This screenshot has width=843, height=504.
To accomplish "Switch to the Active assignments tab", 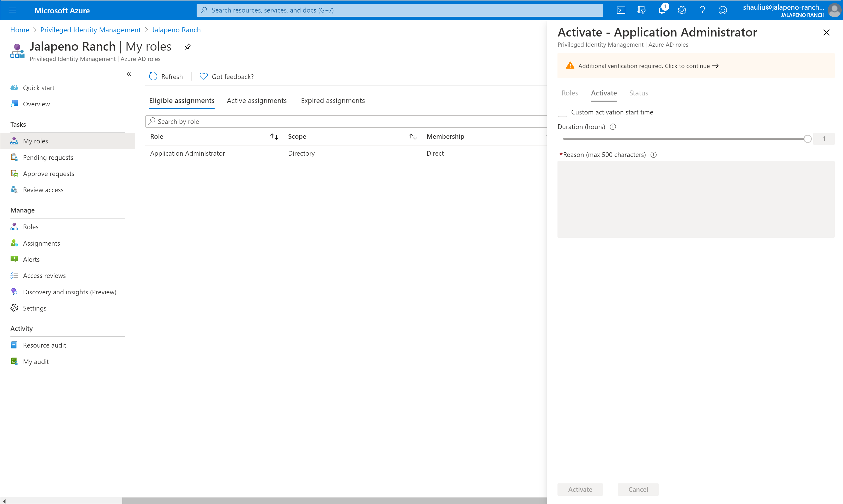I will [x=257, y=100].
